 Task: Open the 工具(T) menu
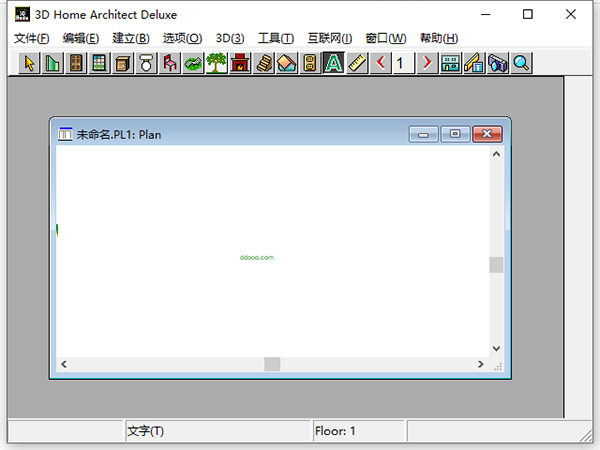point(276,38)
